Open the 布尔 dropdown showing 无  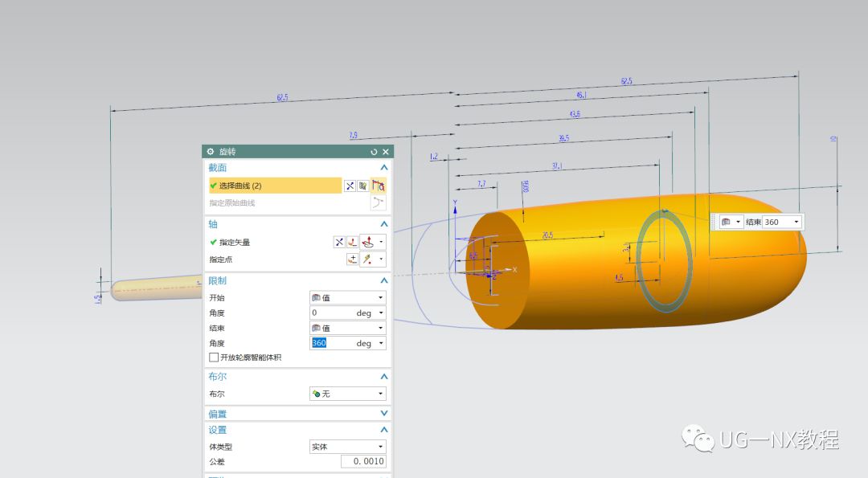[348, 394]
